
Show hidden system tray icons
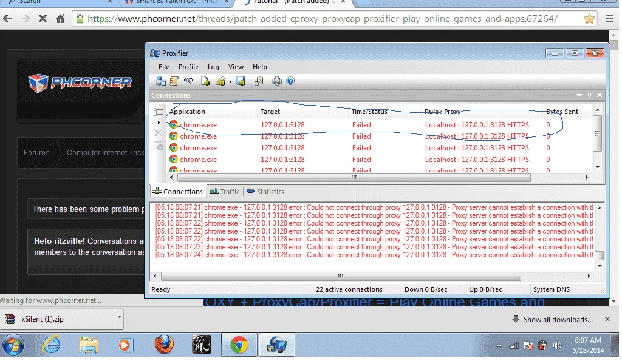[x=499, y=346]
